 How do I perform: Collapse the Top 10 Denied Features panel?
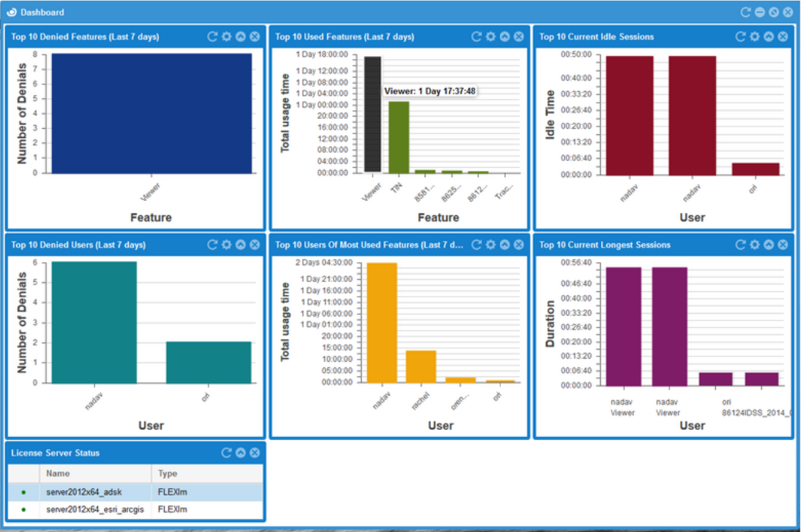tap(241, 37)
